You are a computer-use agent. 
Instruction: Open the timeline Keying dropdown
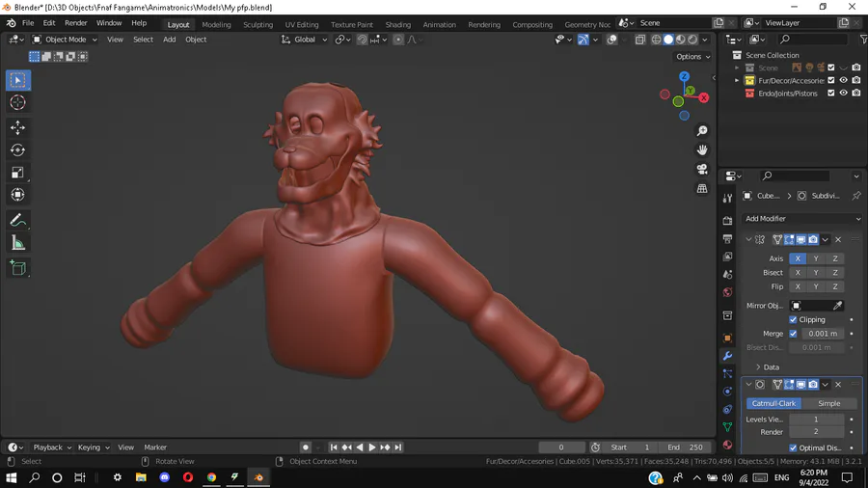click(x=93, y=447)
